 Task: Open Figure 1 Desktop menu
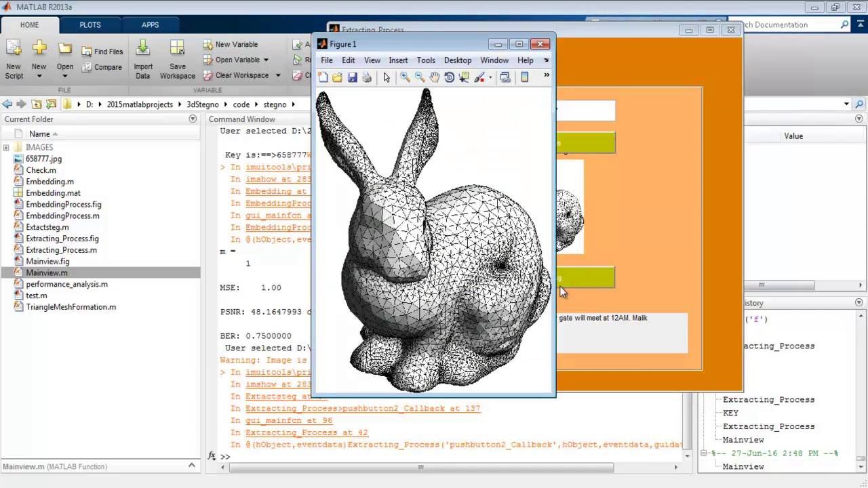pyautogui.click(x=458, y=60)
